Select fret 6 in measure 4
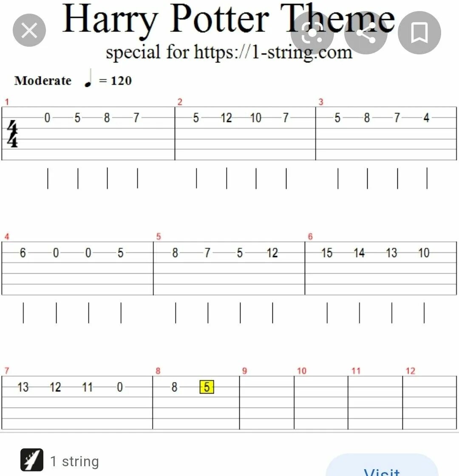459x476 pixels. pyautogui.click(x=23, y=253)
